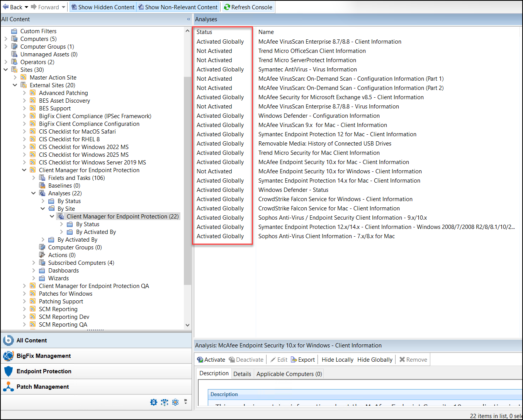Click the Back navigation arrow icon
The width and height of the screenshot is (523, 420).
coord(5,7)
